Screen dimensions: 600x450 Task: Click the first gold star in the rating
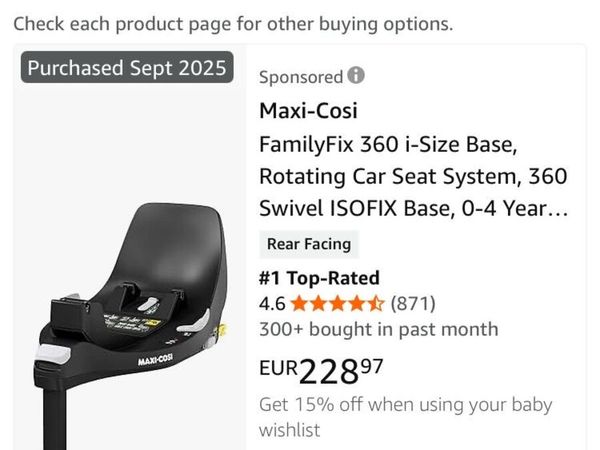[299, 303]
